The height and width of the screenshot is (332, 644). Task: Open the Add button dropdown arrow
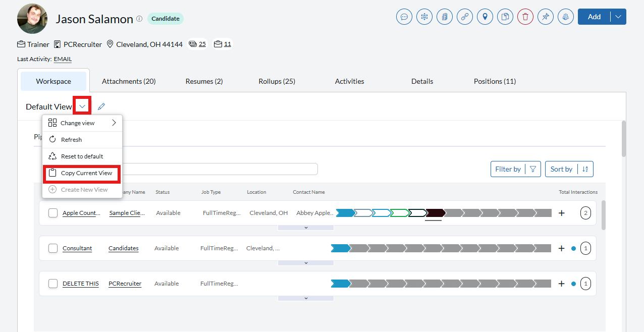click(x=618, y=17)
